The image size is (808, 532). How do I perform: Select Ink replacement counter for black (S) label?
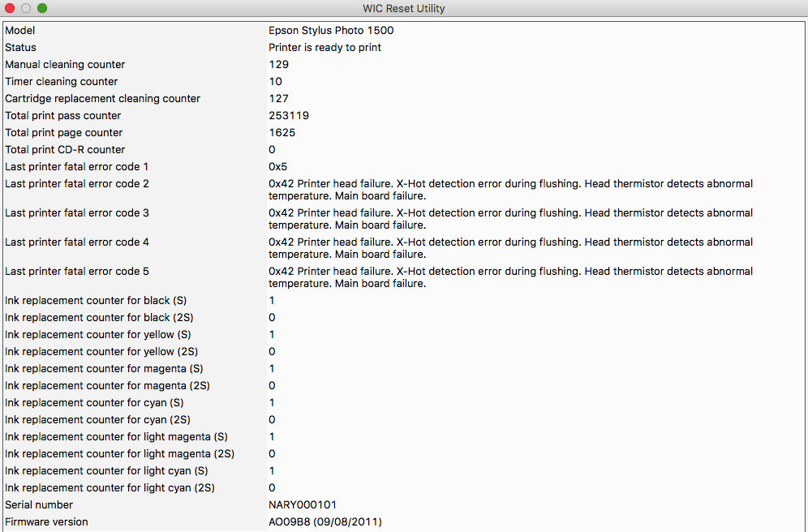pyautogui.click(x=96, y=300)
